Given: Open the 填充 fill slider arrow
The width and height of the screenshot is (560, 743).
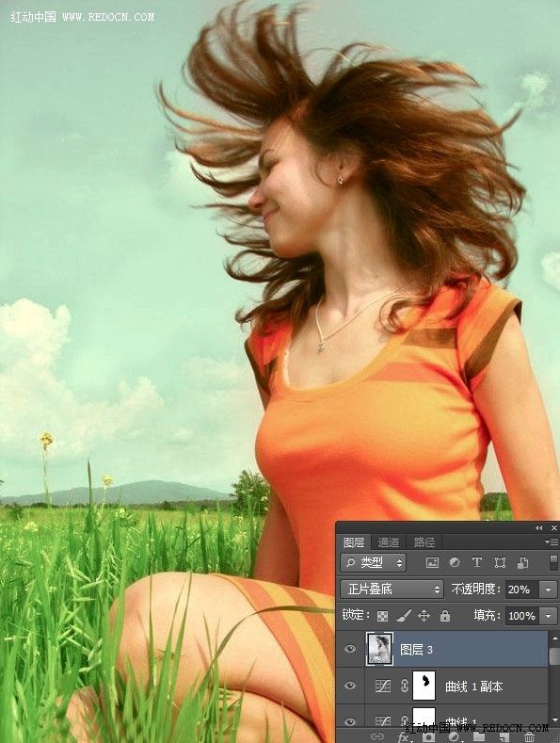Looking at the screenshot, I should 548,616.
